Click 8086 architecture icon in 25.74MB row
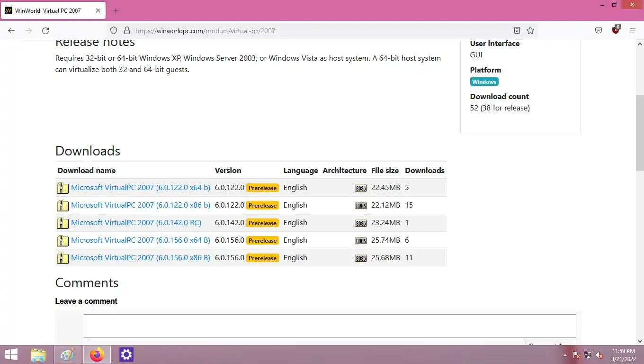Image resolution: width=644 pixels, height=364 pixels. (361, 241)
